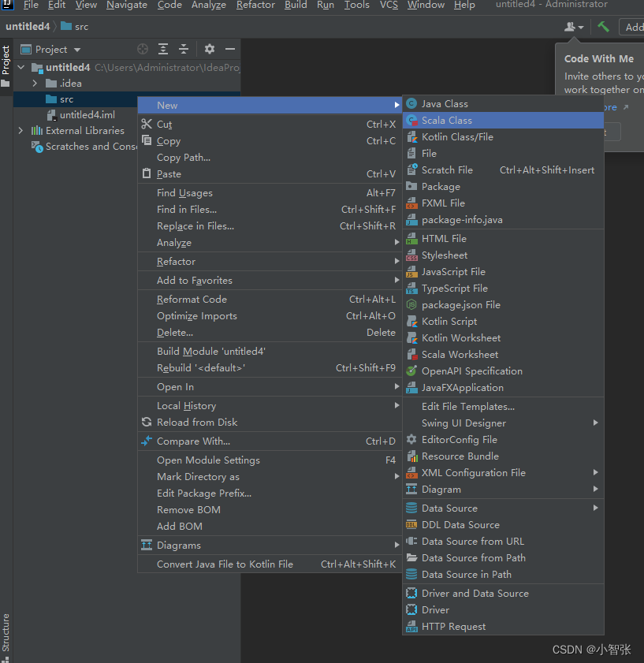Screen dimensions: 644x663
Task: Click the TypeScript File icon
Action: pyautogui.click(x=411, y=289)
